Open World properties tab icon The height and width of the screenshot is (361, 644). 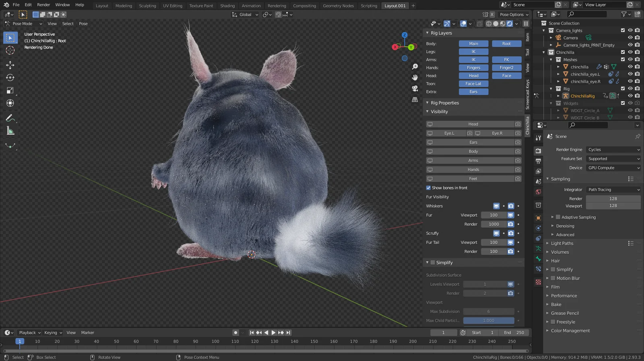pos(538,192)
